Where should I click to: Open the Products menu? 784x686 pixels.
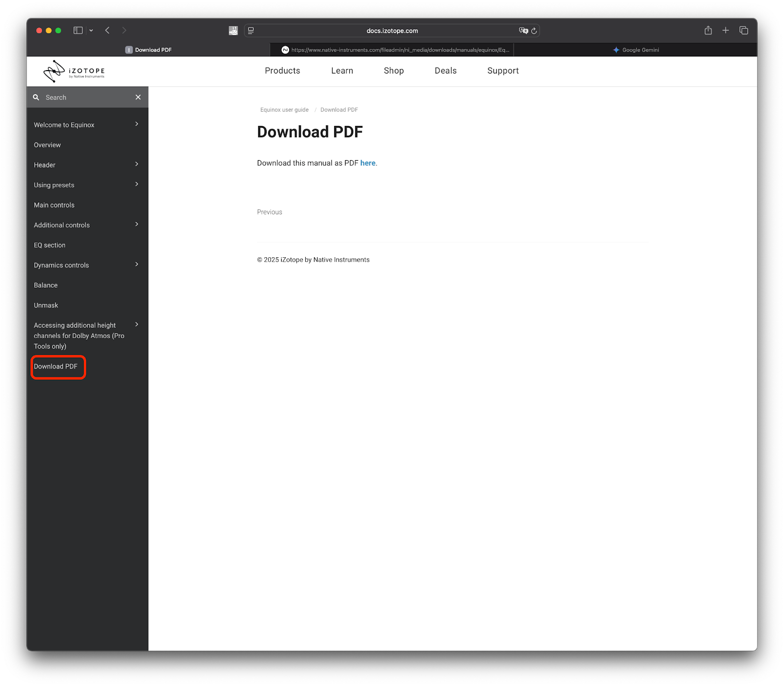click(x=282, y=71)
